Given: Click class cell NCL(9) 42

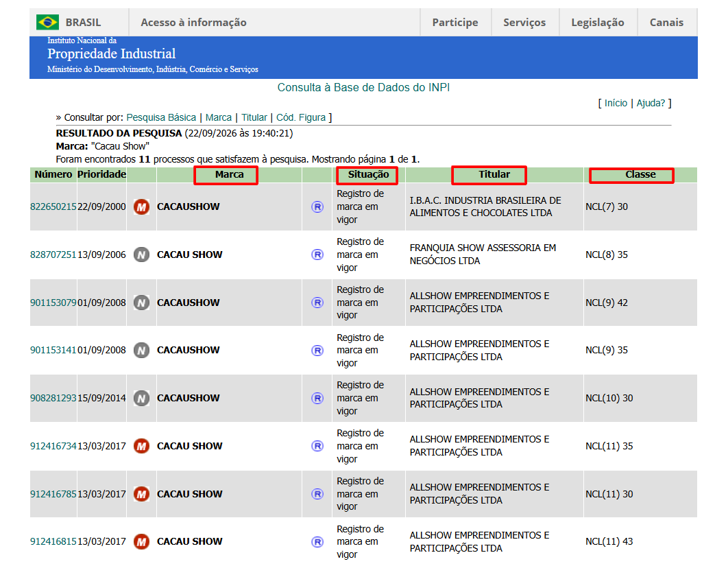Looking at the screenshot, I should 607,303.
